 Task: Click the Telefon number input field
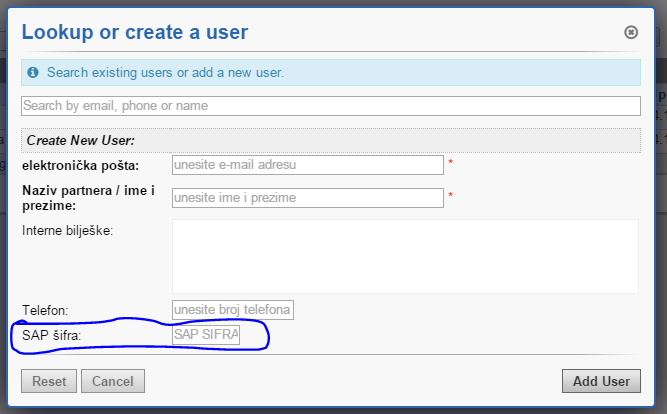click(x=233, y=310)
